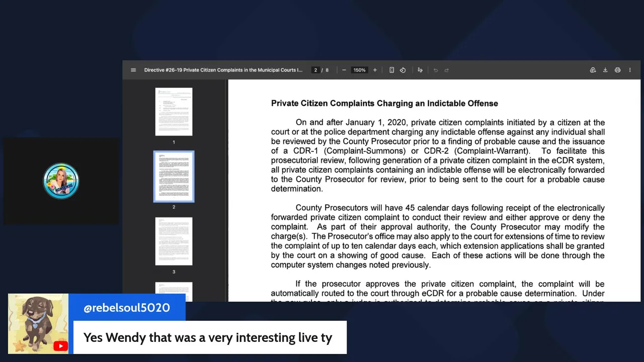Image resolution: width=644 pixels, height=362 pixels.
Task: Click the dog avatar in chat overlay
Action: [x=38, y=324]
